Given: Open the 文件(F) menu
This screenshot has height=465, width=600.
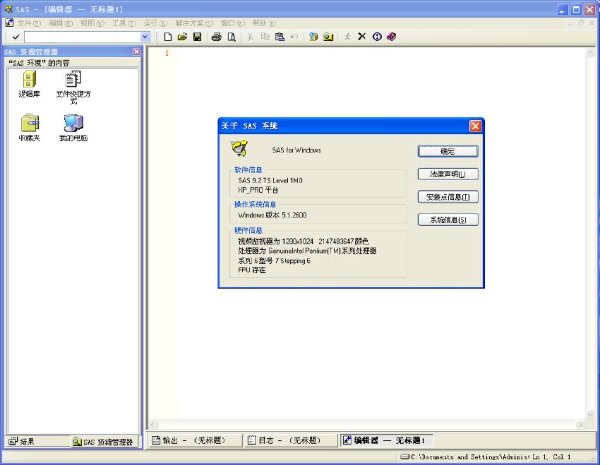Looking at the screenshot, I should click(29, 23).
